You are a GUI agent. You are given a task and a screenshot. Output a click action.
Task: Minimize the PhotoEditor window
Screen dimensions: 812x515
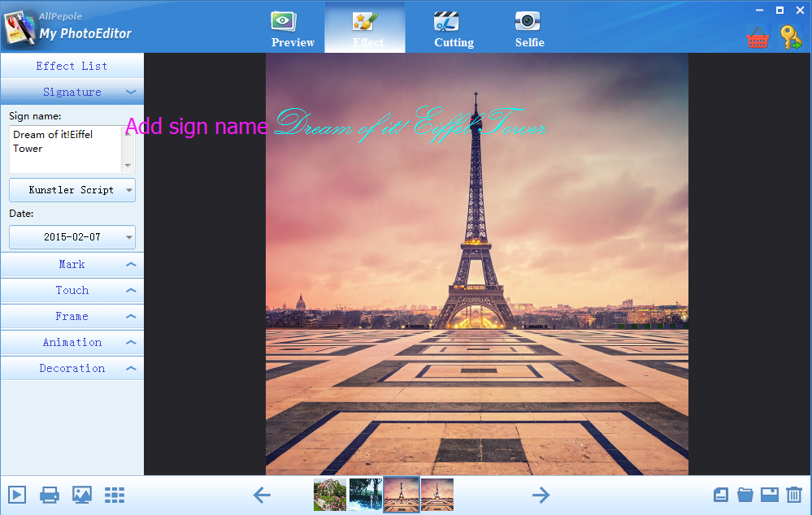tap(760, 10)
